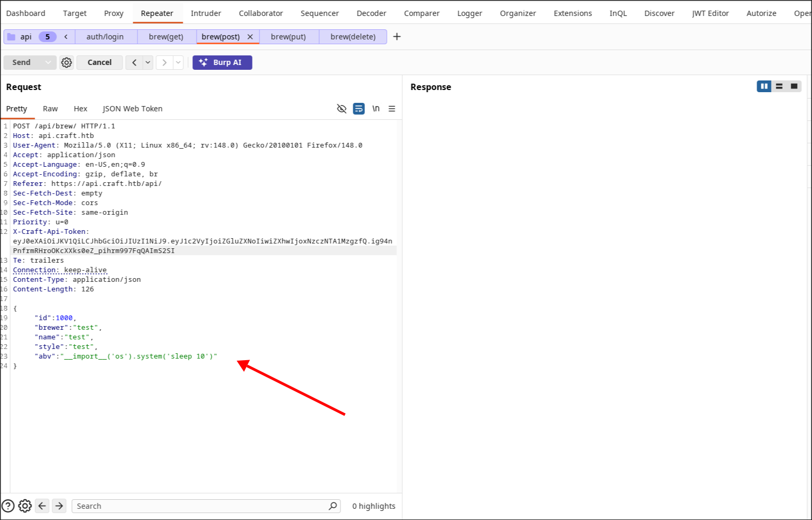Go forward to next request in history

pos(165,62)
